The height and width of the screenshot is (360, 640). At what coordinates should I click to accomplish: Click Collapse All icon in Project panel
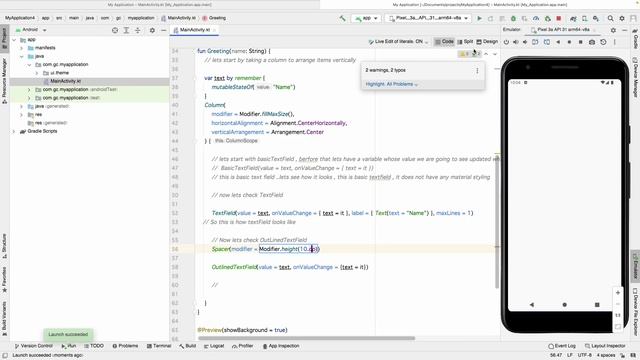pyautogui.click(x=138, y=30)
